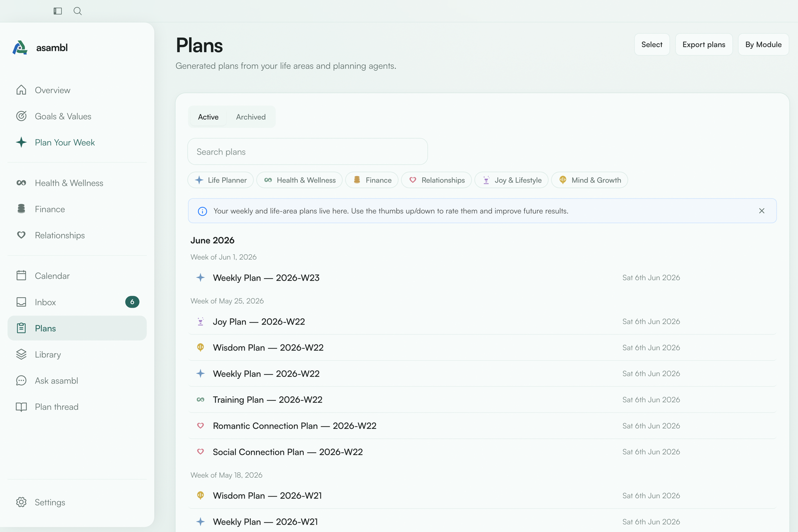
Task: Open Joy Plan — 2026-W22
Action: tap(483, 322)
